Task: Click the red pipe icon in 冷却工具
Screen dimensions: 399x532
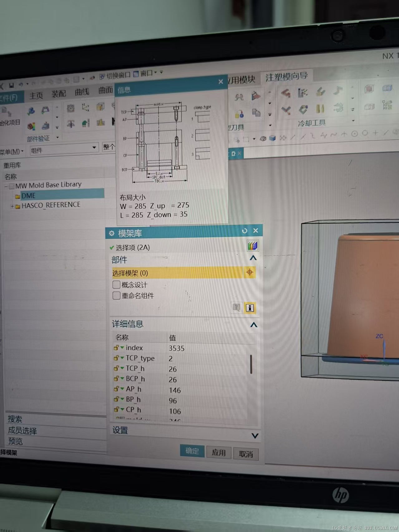Action: (x=285, y=93)
